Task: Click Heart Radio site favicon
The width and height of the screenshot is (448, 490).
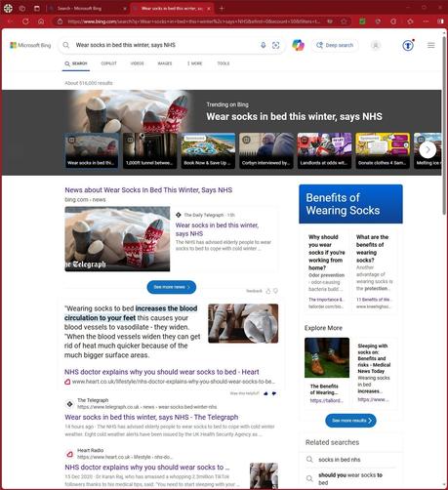Action: 69,454
